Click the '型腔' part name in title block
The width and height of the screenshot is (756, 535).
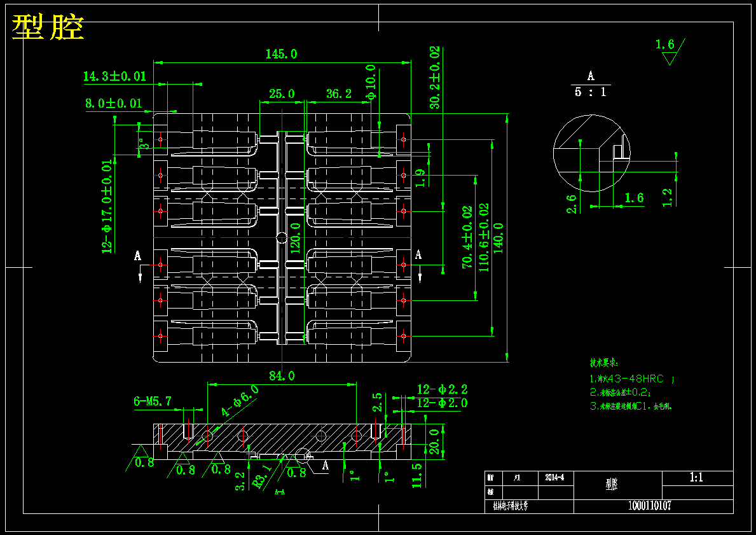pyautogui.click(x=612, y=483)
